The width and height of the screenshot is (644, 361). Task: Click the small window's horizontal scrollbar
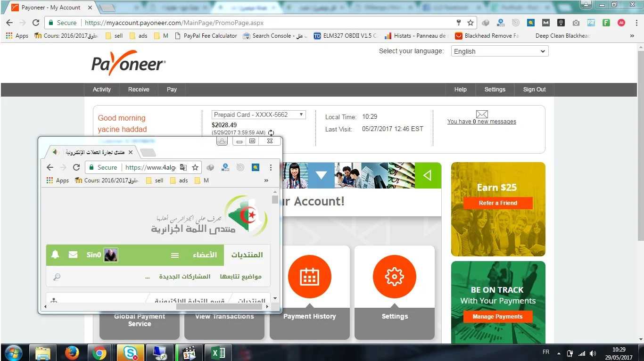[x=219, y=307]
